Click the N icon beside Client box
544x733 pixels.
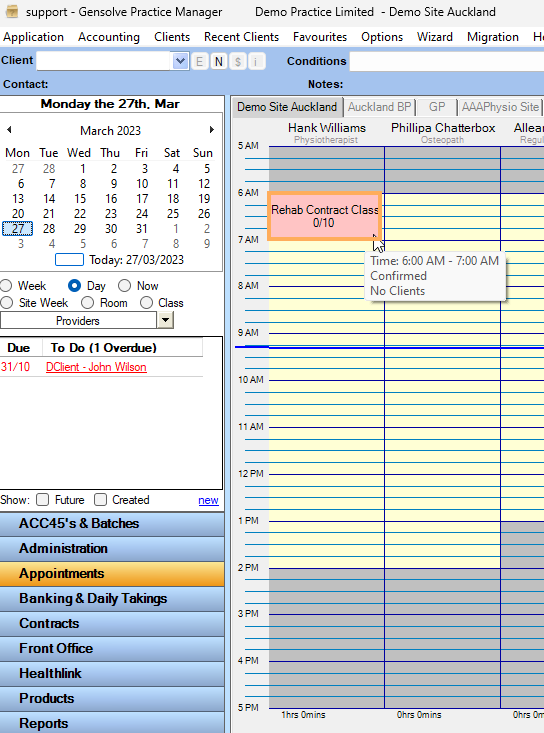[219, 61]
